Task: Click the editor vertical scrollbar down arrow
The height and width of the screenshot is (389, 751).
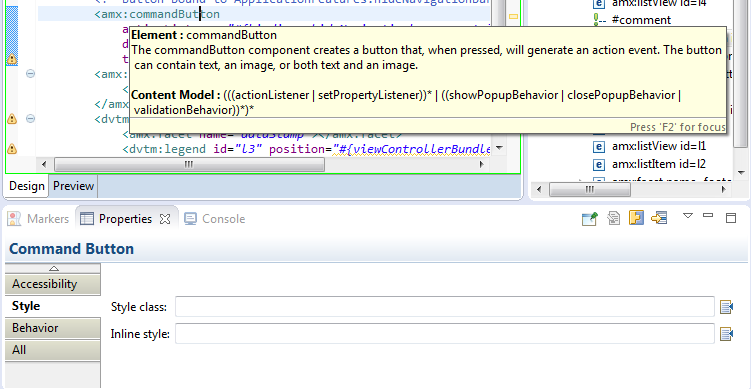Action: pos(499,148)
